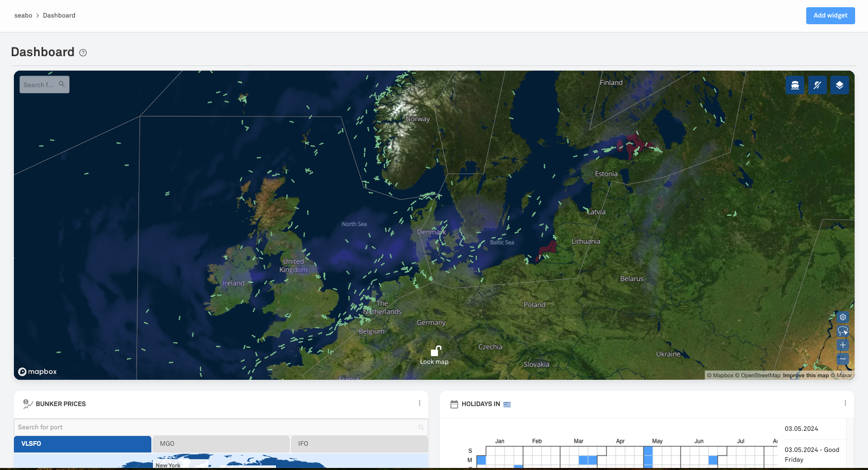Click the Add widget button

830,15
